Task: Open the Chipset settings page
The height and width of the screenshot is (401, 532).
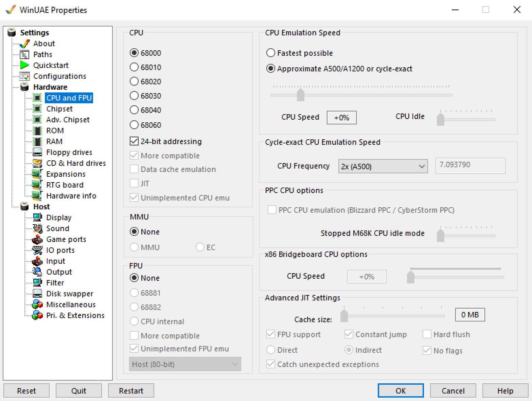Action: pyautogui.click(x=59, y=109)
